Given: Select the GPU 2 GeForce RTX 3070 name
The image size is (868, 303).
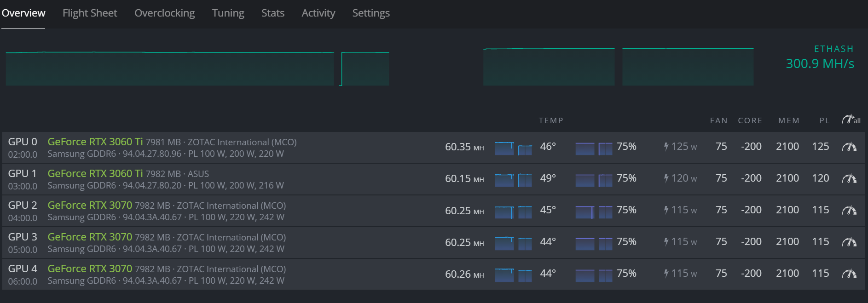Looking at the screenshot, I should [90, 205].
